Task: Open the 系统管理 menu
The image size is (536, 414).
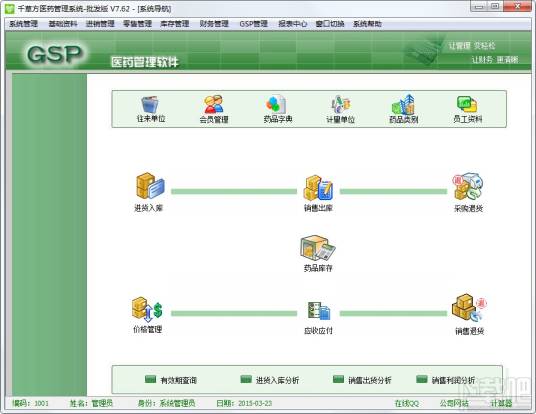Action: [23, 24]
